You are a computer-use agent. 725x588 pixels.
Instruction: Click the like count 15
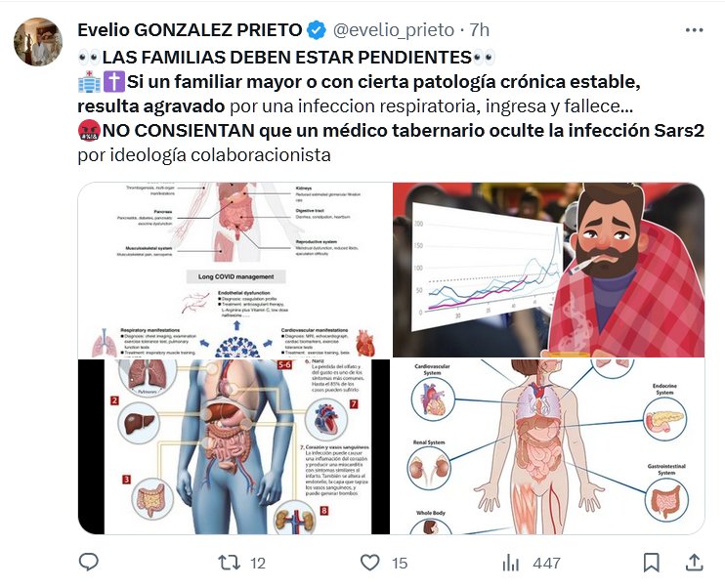point(400,563)
